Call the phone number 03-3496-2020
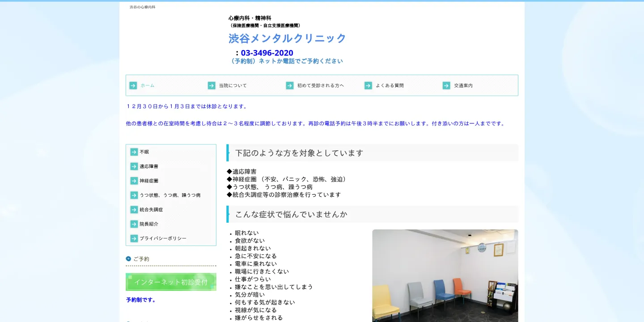Viewport: 644px width, 322px height. [x=267, y=53]
